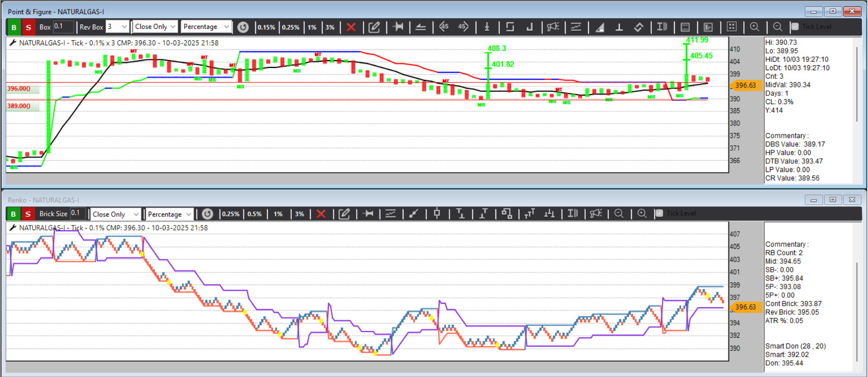Click the Box size input field
Viewport: 868px width, 377px height.
[63, 27]
